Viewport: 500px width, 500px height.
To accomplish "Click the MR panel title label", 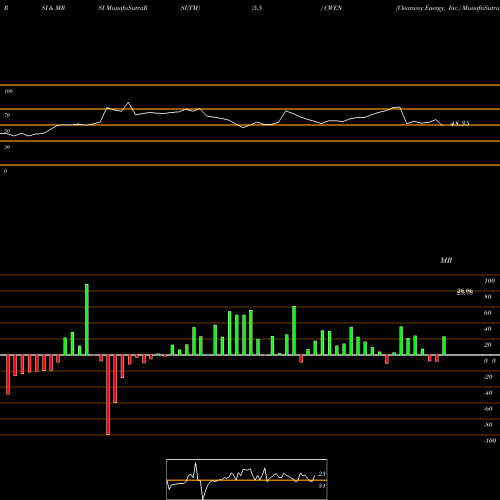I will tap(446, 260).
